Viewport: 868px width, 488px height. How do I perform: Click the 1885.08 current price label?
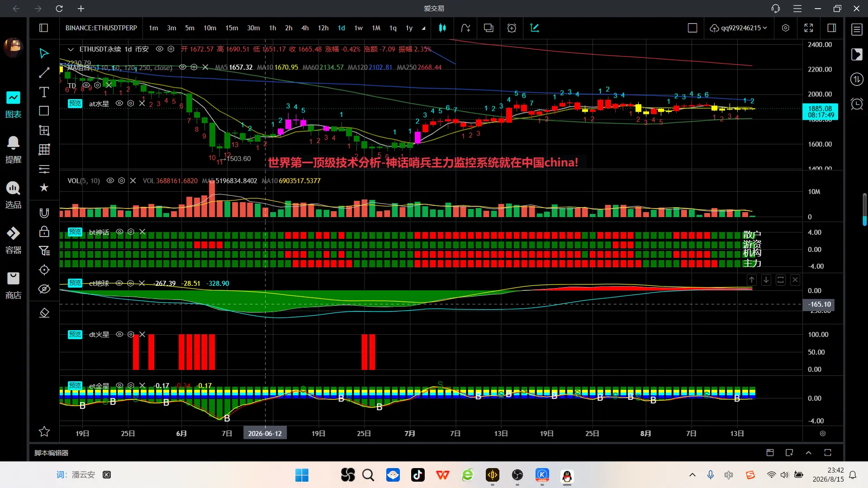point(820,112)
